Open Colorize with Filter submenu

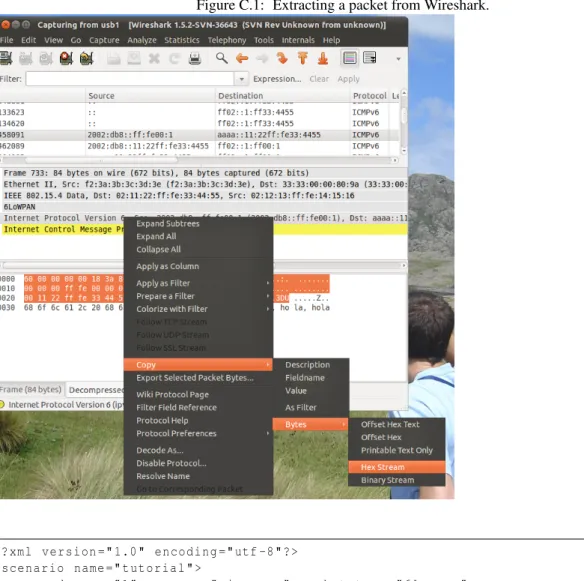click(x=198, y=309)
